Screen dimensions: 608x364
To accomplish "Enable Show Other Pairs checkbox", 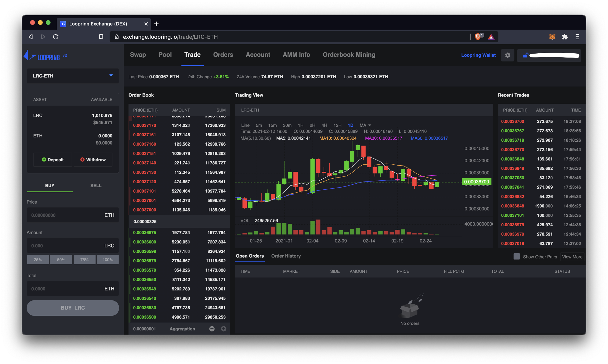I will tap(516, 256).
